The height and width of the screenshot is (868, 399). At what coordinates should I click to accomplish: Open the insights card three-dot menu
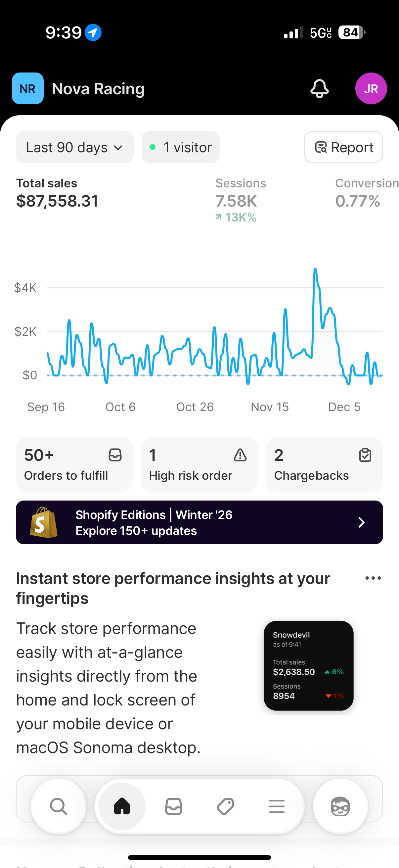pos(373,578)
